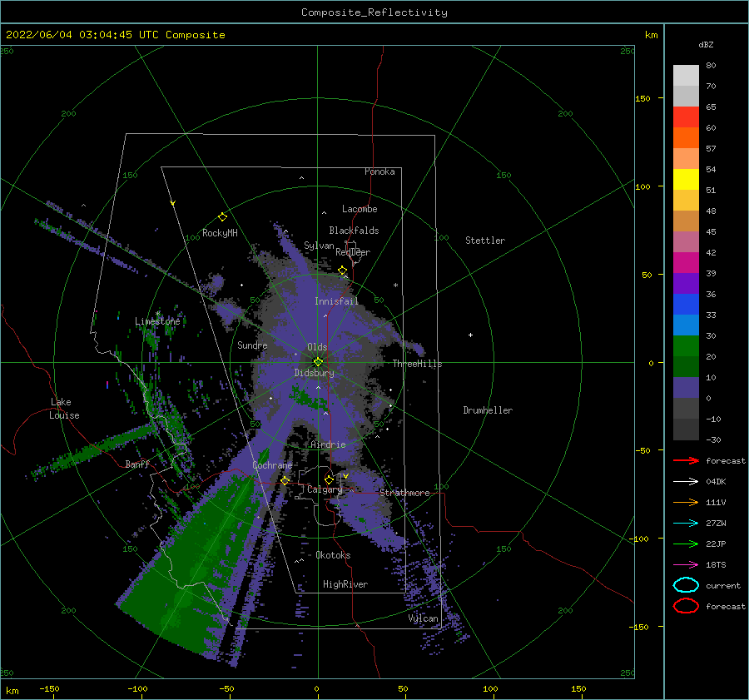Select the Sundre label
The width and height of the screenshot is (749, 700).
click(252, 345)
